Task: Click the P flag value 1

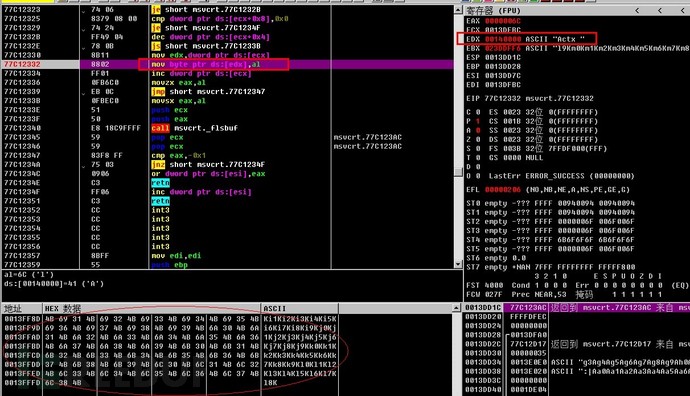Action: (478, 121)
